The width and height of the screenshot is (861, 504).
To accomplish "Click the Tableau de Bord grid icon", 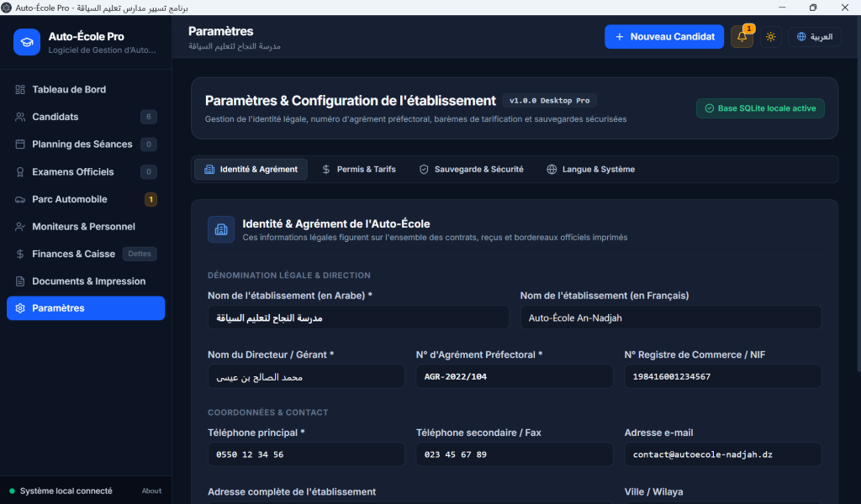I will (20, 89).
